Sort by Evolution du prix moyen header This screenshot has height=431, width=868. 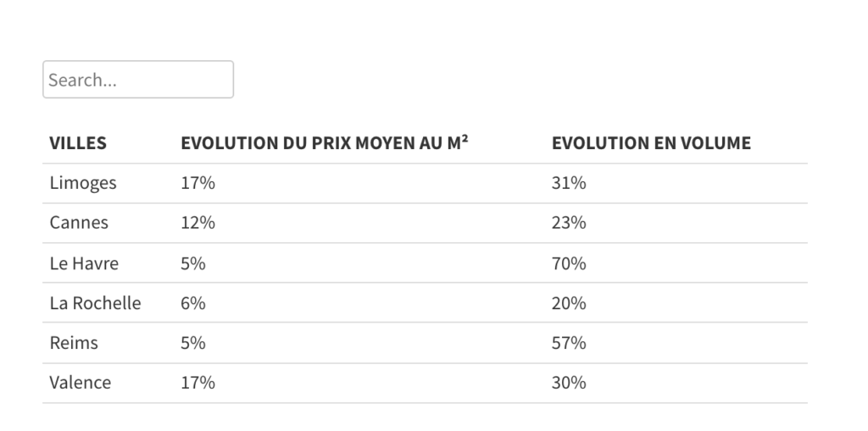pyautogui.click(x=325, y=143)
